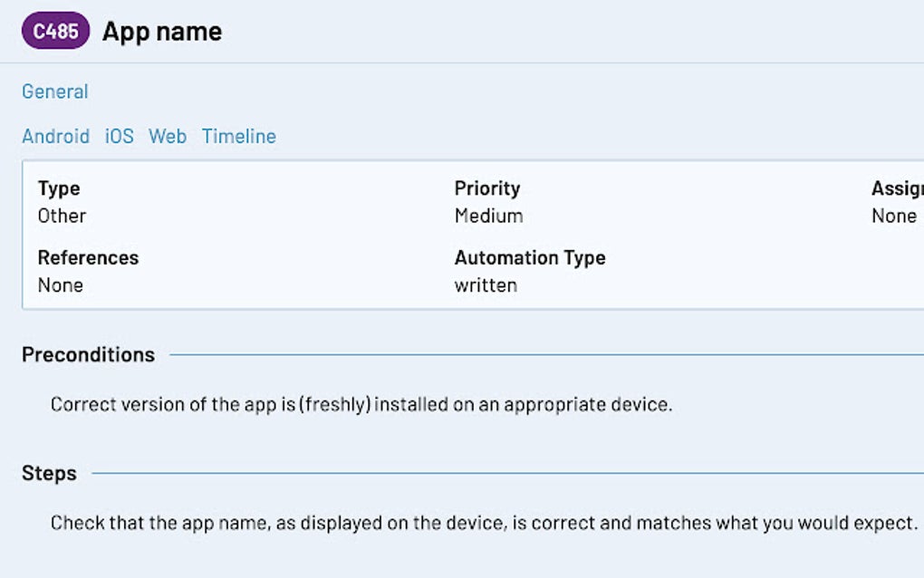Select the "written" automation type value
Screen dimensions: 924x578
[x=486, y=284]
